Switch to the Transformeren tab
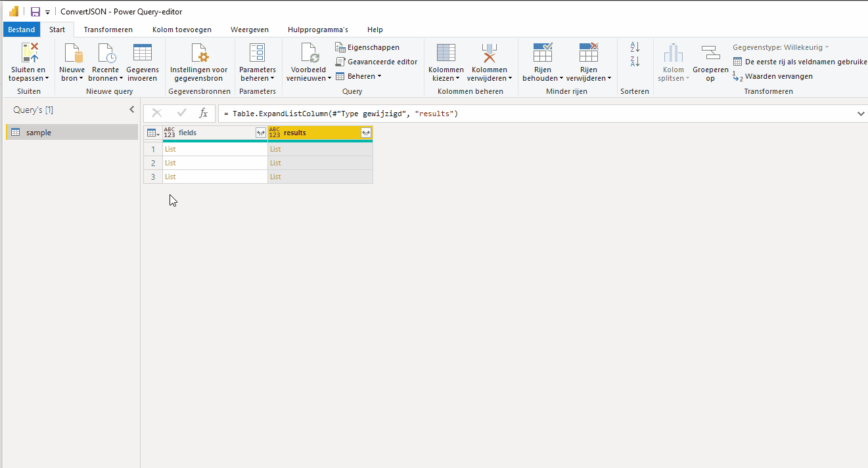 coord(108,30)
